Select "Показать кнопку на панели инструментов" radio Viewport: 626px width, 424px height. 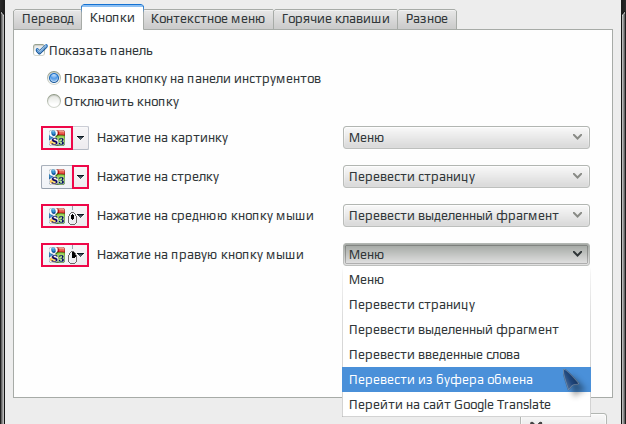coord(54,78)
